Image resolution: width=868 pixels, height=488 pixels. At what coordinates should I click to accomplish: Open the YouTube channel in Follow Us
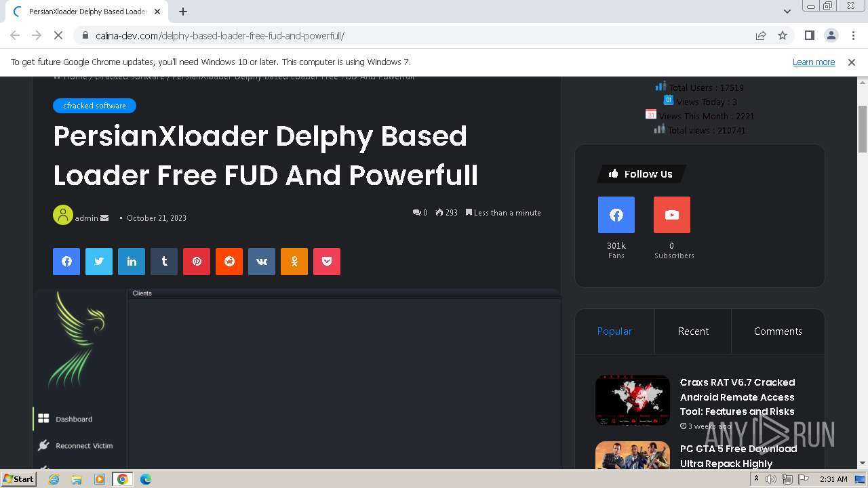[672, 215]
